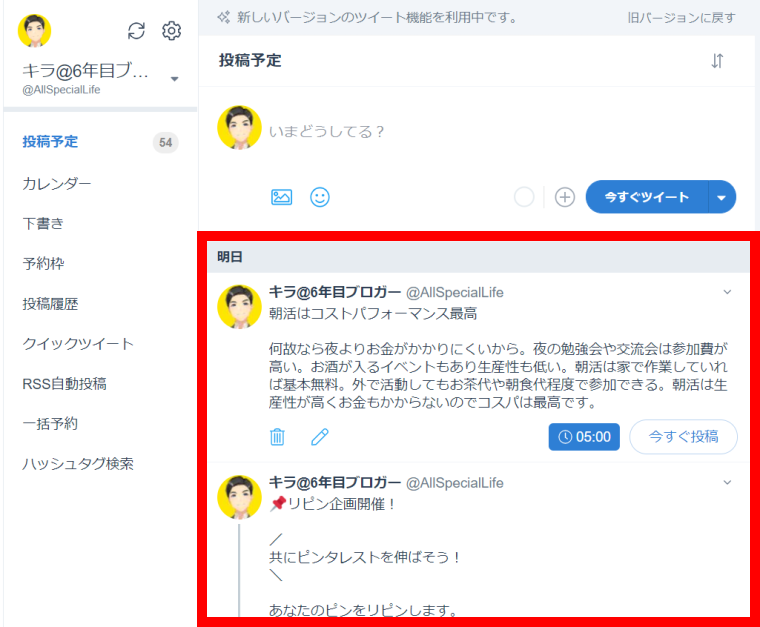Open settings with the gear icon

[x=171, y=31]
